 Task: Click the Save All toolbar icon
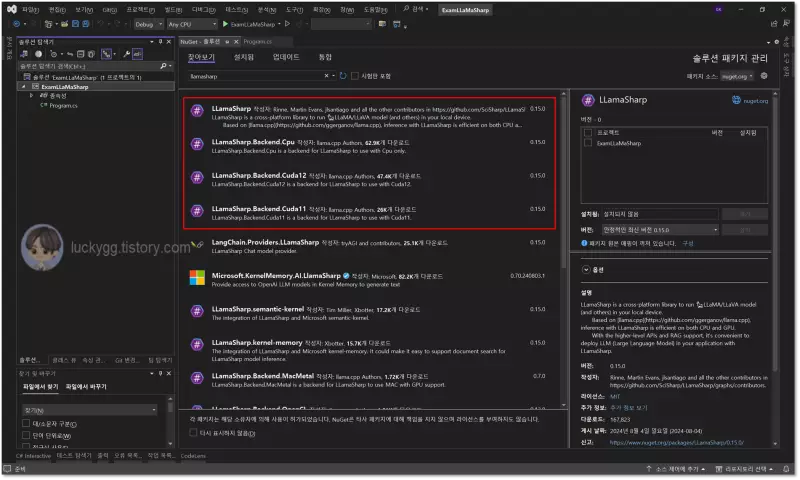(86, 24)
